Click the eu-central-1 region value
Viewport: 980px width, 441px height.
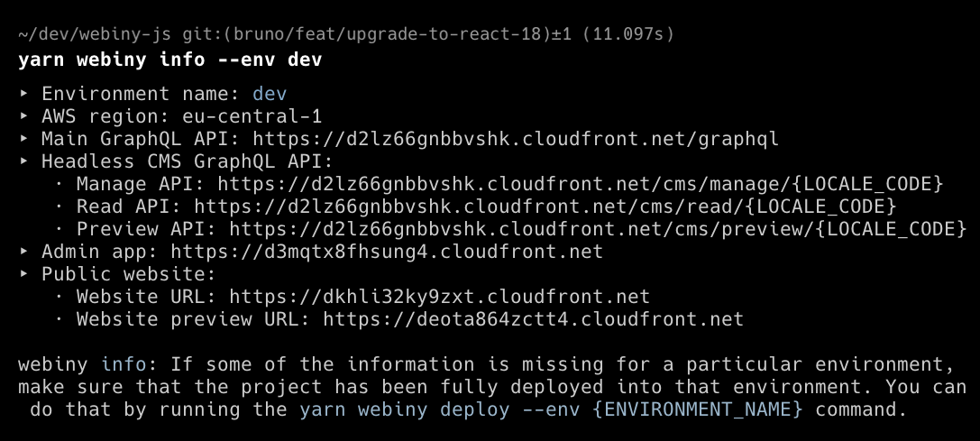click(252, 116)
